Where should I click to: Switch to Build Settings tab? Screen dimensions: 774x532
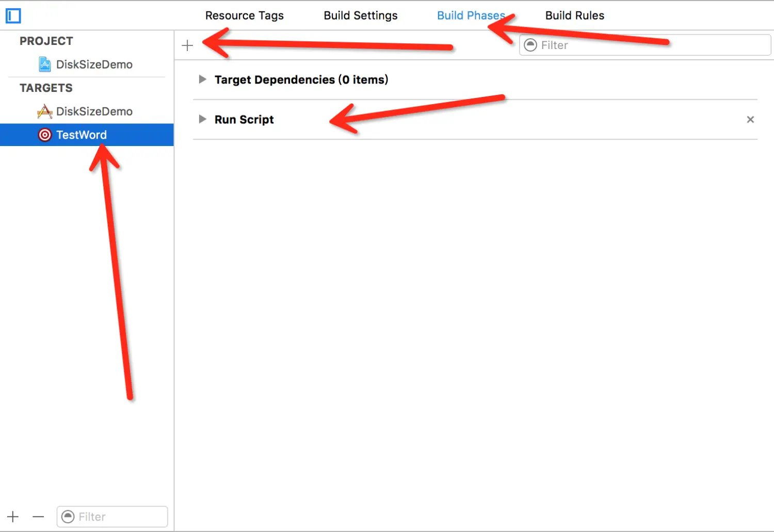[361, 15]
